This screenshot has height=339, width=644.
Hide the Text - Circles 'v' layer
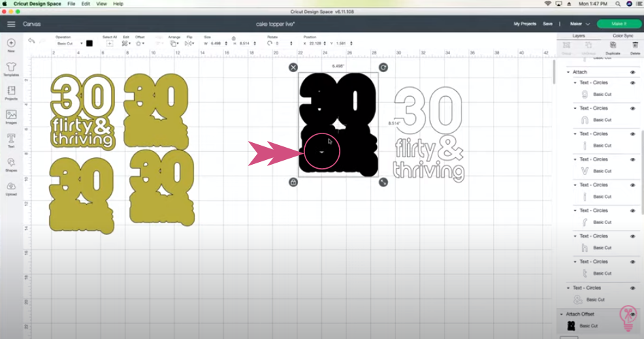coord(632,159)
